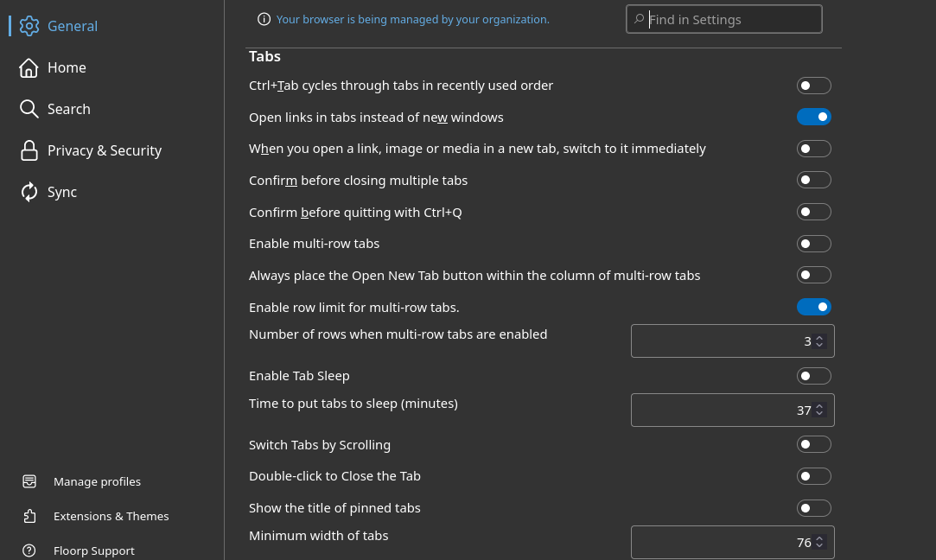936x560 pixels.
Task: Increase number of multi-row tab rows
Action: click(x=819, y=338)
